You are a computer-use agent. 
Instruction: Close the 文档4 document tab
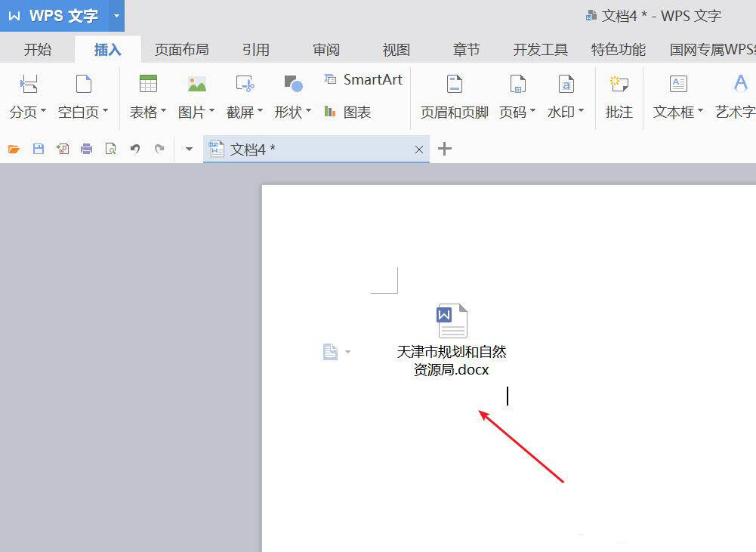point(419,150)
